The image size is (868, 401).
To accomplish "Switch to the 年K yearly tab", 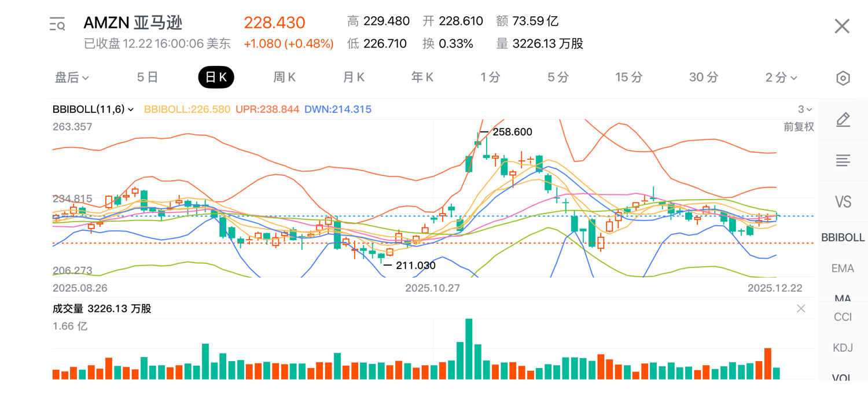I will tap(422, 78).
